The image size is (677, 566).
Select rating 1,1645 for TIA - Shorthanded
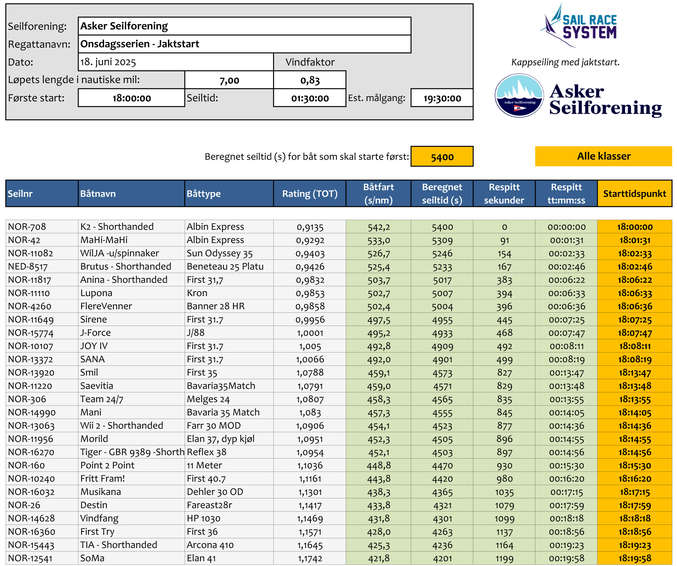[310, 545]
